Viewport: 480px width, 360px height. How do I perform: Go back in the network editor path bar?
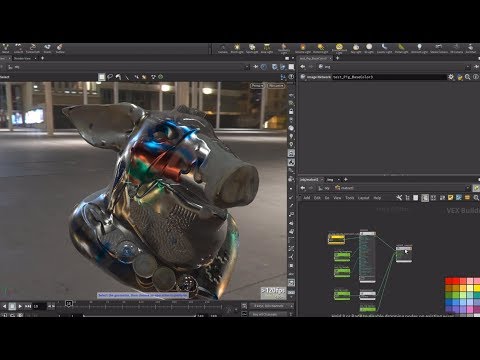tap(303, 188)
